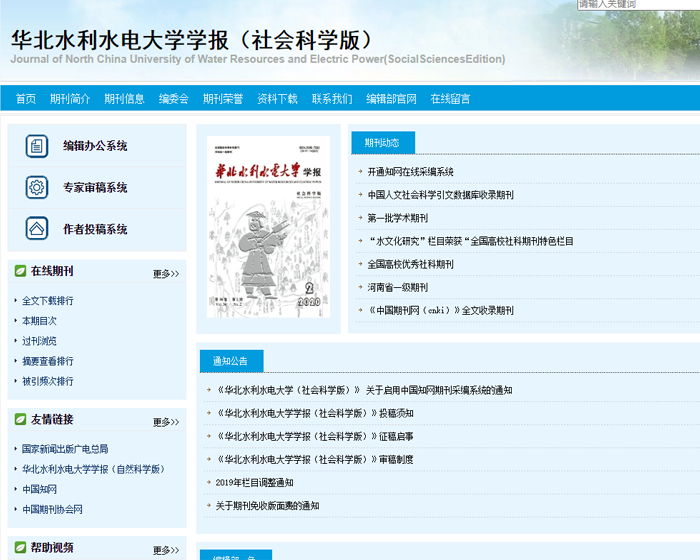Open the 作者投稿系统 link
The width and height of the screenshot is (700, 560).
tap(95, 229)
